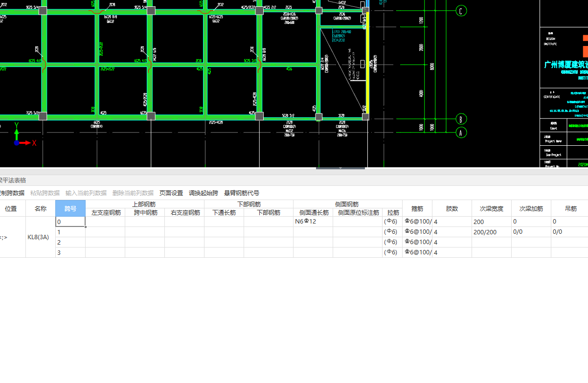The image size is (588, 383).
Task: Click the 广州博厦建筑 title block text
Action: pyautogui.click(x=566, y=65)
